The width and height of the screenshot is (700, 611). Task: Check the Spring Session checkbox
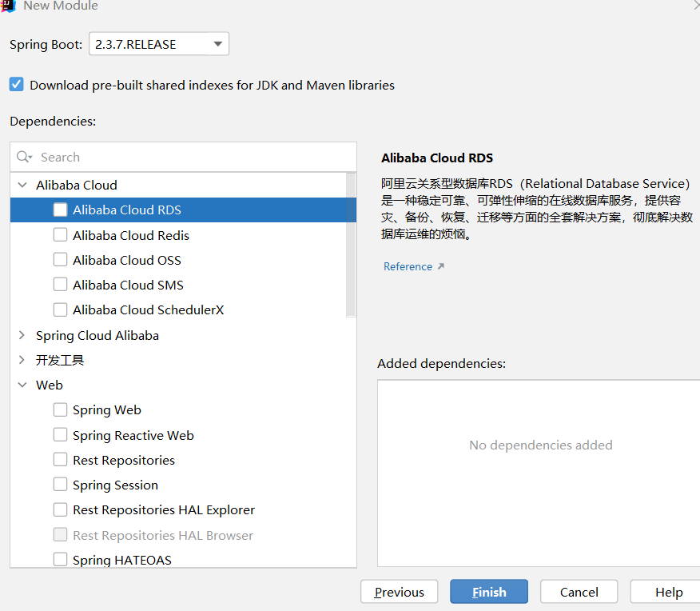point(60,485)
